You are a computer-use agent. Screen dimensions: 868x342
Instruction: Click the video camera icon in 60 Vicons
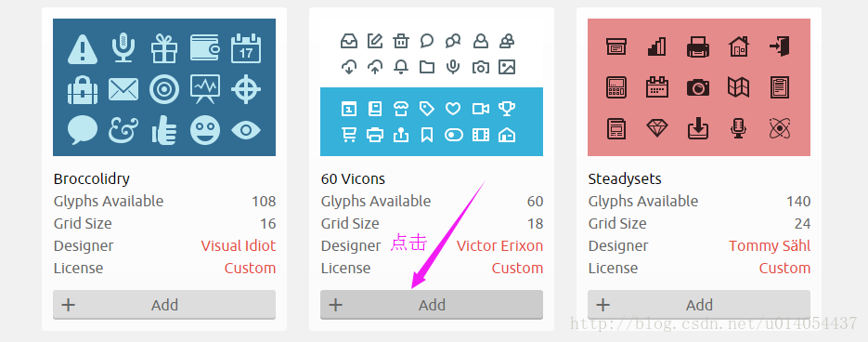pyautogui.click(x=481, y=109)
